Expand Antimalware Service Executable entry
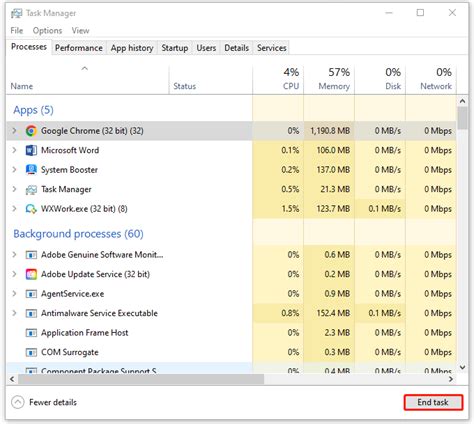 click(x=14, y=313)
